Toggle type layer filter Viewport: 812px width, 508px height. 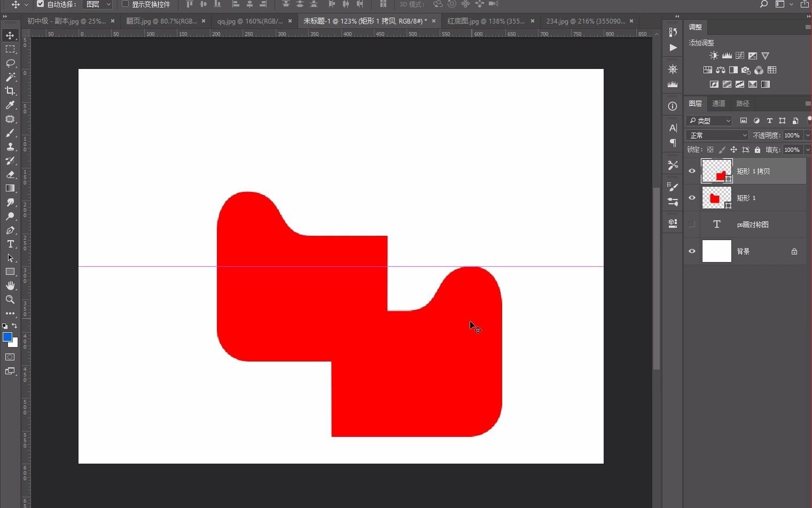click(769, 121)
